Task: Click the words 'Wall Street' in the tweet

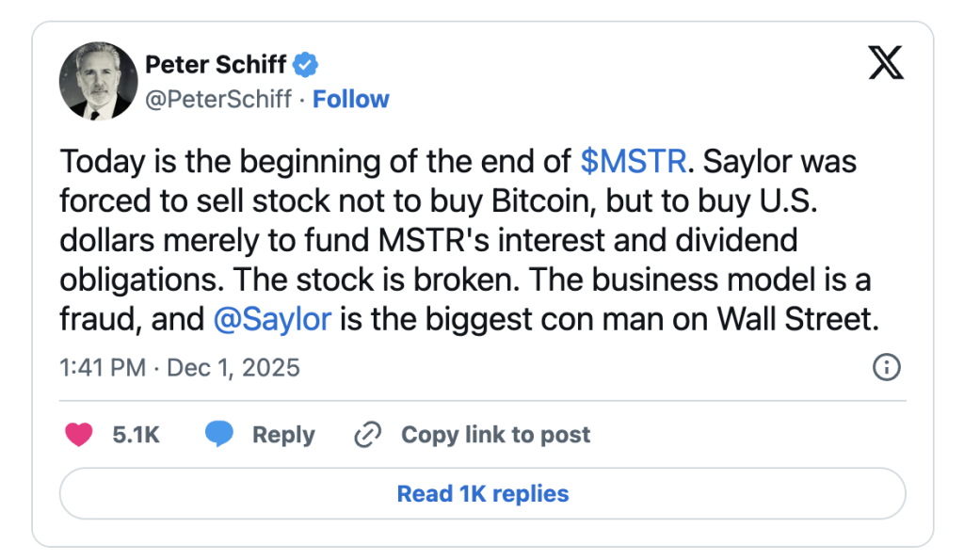Action: [x=797, y=319]
